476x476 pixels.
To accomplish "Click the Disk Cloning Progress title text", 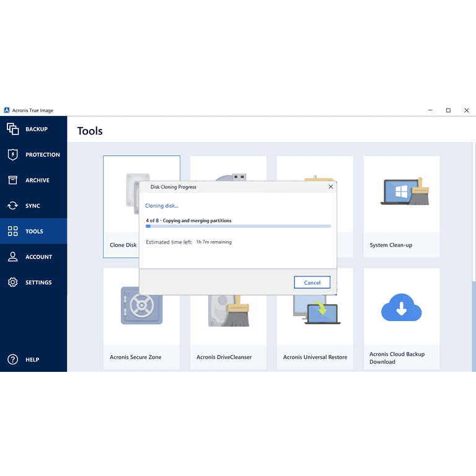I will 174,187.
